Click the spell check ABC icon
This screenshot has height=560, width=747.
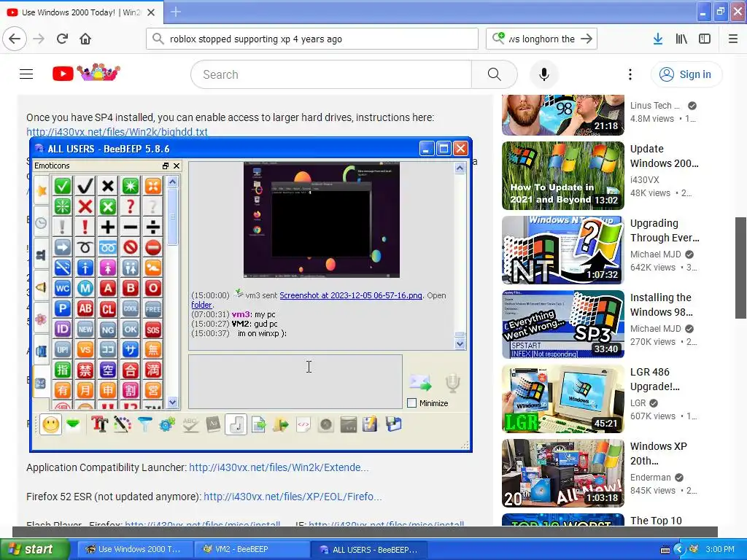coord(190,424)
